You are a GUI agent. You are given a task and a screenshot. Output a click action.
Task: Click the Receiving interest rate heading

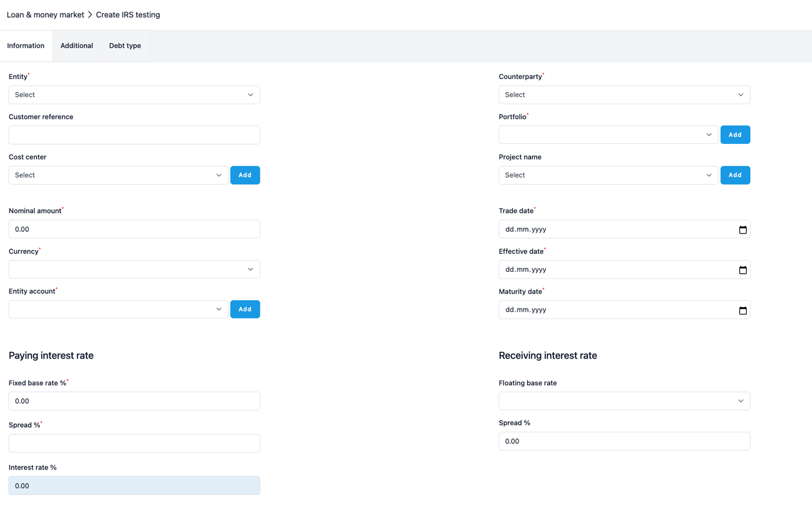pos(548,356)
